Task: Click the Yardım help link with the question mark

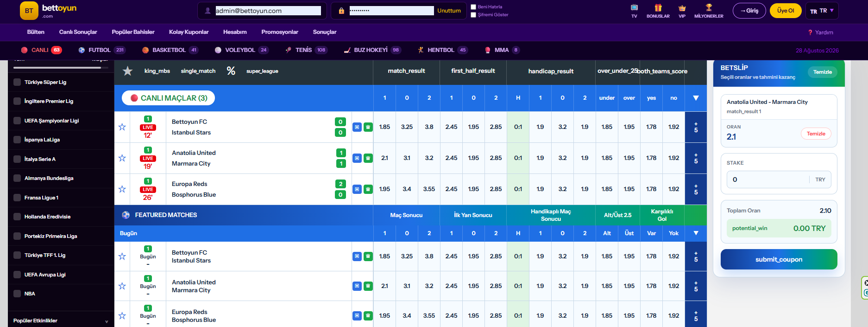Action: coord(820,32)
